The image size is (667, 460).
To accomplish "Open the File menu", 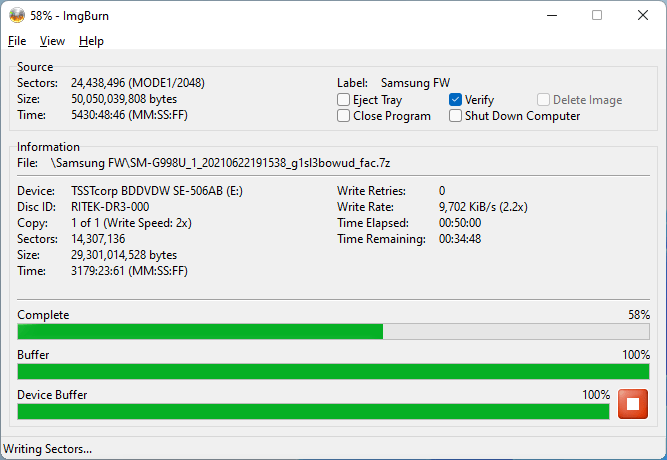I will click(17, 41).
